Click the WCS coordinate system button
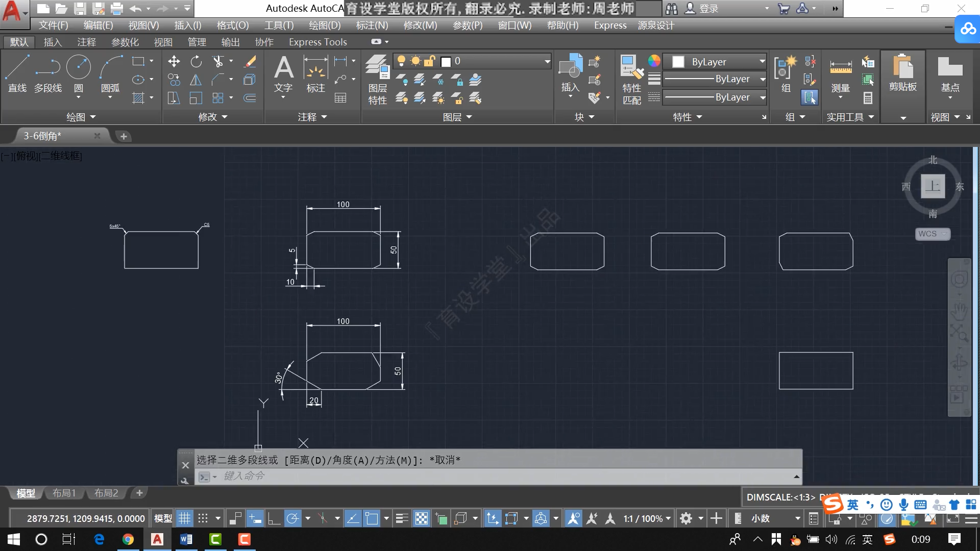Screen dimensions: 980x551 tap(933, 234)
